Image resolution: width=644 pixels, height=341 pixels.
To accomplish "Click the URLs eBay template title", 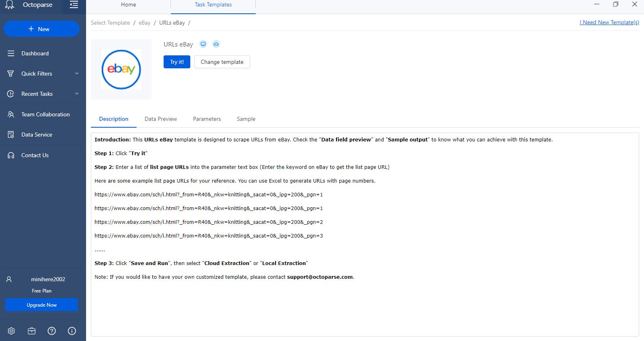I will tap(178, 44).
